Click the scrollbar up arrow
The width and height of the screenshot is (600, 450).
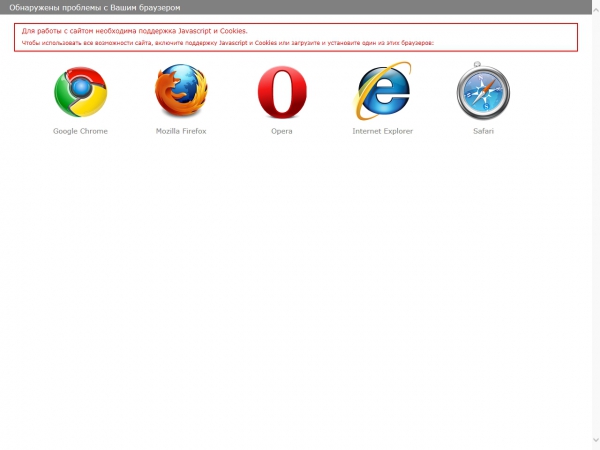(x=596, y=10)
